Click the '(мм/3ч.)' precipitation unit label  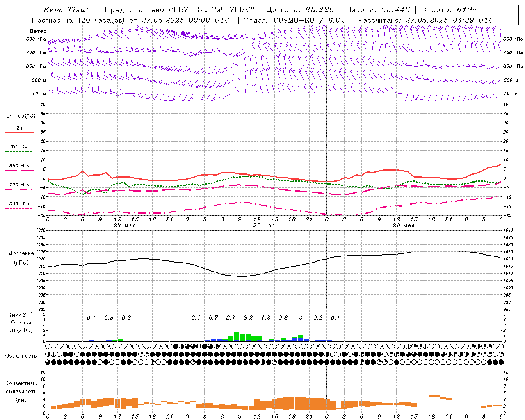tap(21, 315)
